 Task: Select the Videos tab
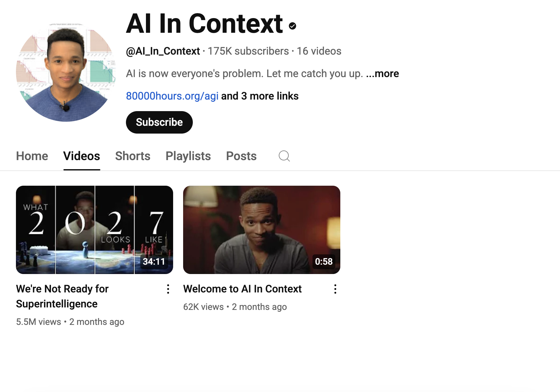(82, 156)
